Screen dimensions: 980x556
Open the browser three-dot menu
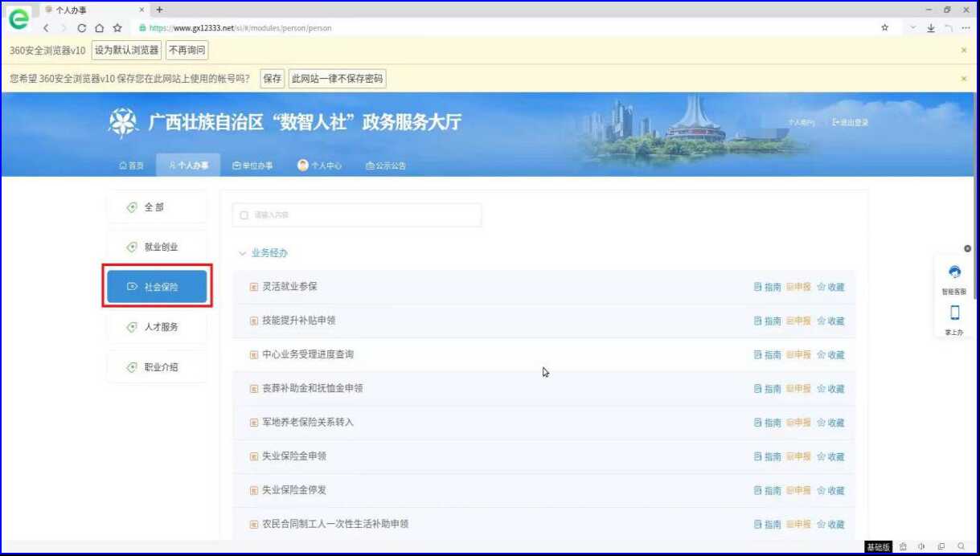[966, 27]
